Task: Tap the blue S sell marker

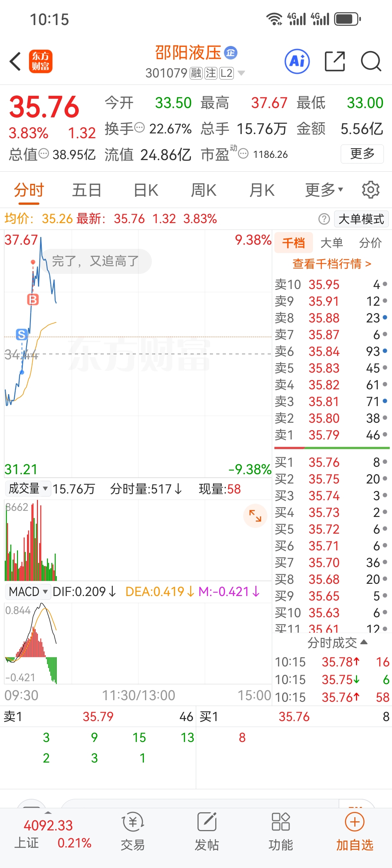Action: click(22, 334)
